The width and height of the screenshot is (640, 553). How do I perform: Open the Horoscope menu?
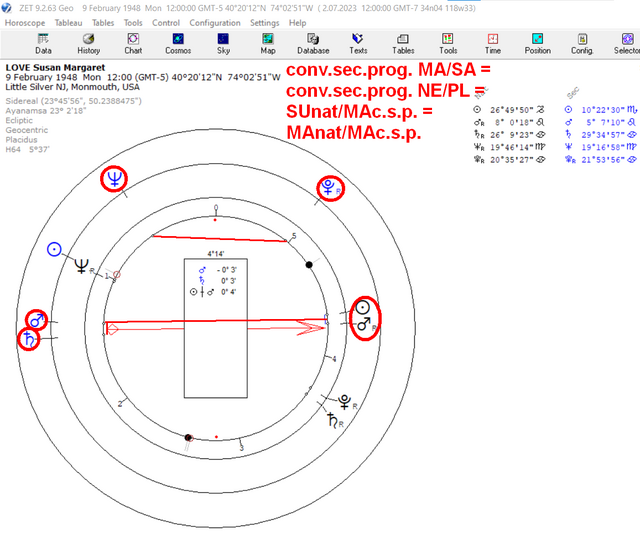[25, 23]
